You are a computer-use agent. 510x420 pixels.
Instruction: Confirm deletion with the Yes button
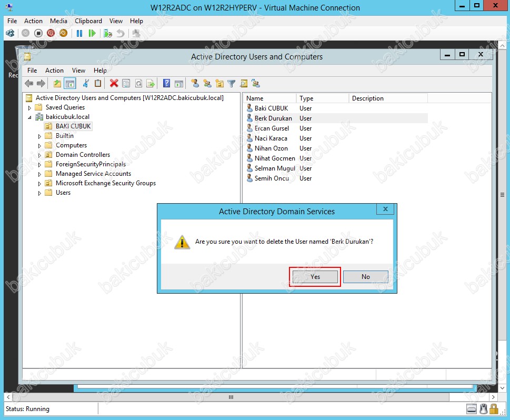[x=315, y=277]
